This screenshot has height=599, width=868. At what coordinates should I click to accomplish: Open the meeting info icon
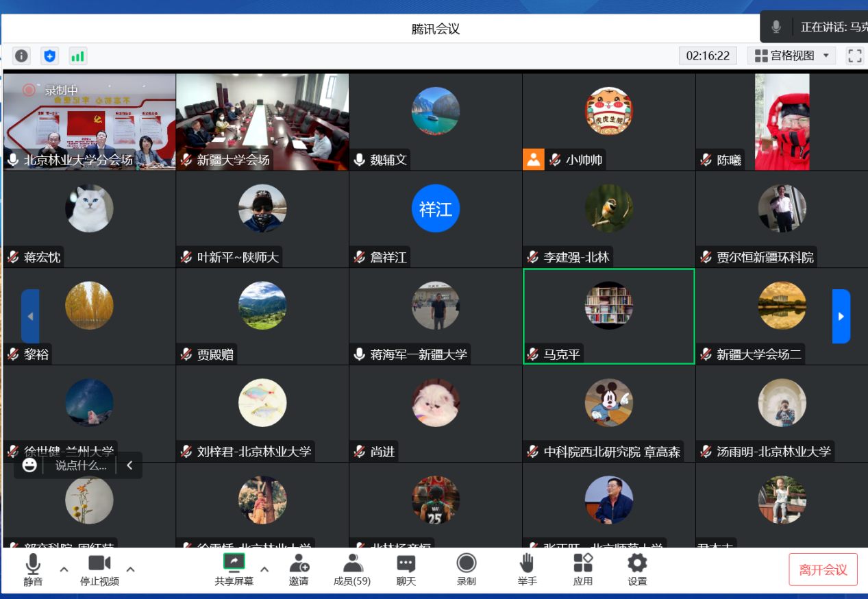coord(22,56)
